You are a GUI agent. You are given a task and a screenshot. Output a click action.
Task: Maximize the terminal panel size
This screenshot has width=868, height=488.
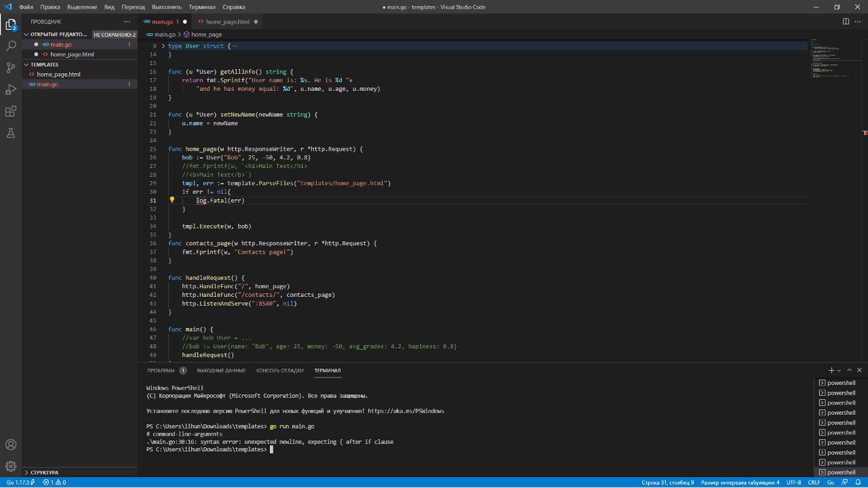[x=850, y=371]
